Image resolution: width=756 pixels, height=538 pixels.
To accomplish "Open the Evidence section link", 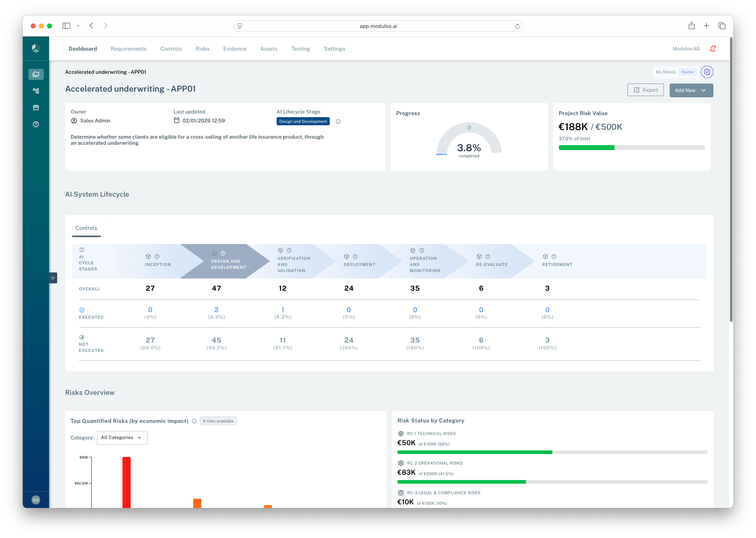I will (234, 49).
